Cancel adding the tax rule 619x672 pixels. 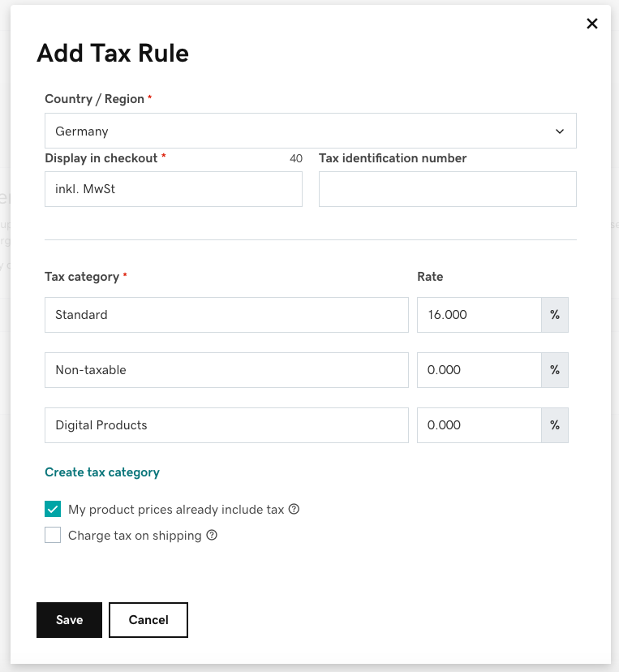click(148, 620)
